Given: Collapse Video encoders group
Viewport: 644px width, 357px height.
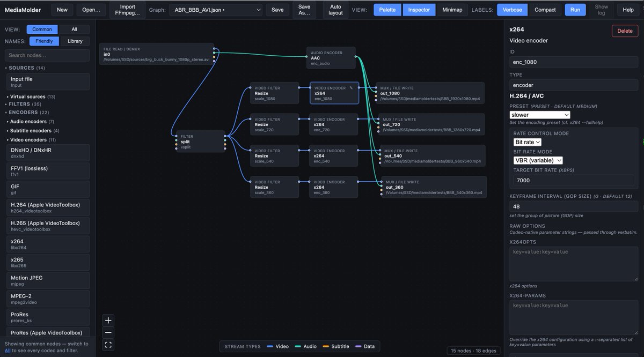Looking at the screenshot, I should tap(32, 140).
